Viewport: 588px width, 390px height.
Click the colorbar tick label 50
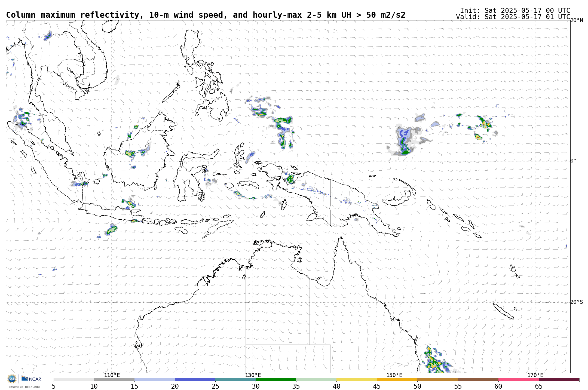[417, 386]
